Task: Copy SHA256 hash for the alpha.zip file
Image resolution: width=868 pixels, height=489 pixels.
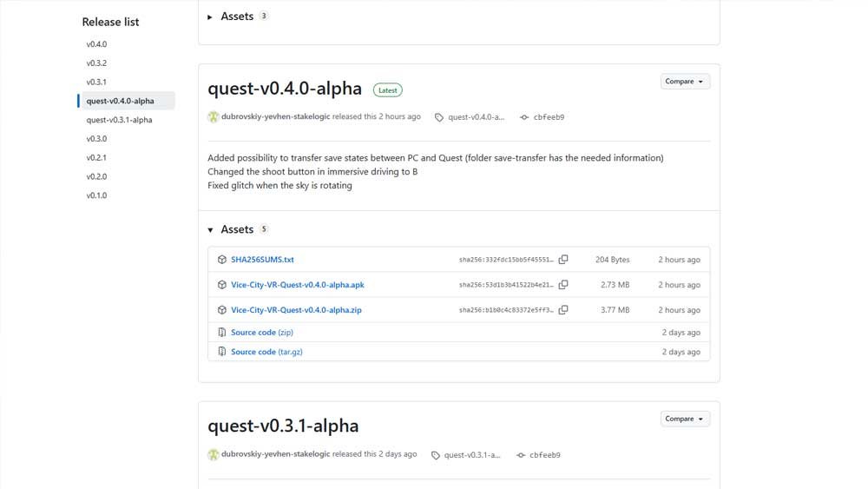Action: 563,309
